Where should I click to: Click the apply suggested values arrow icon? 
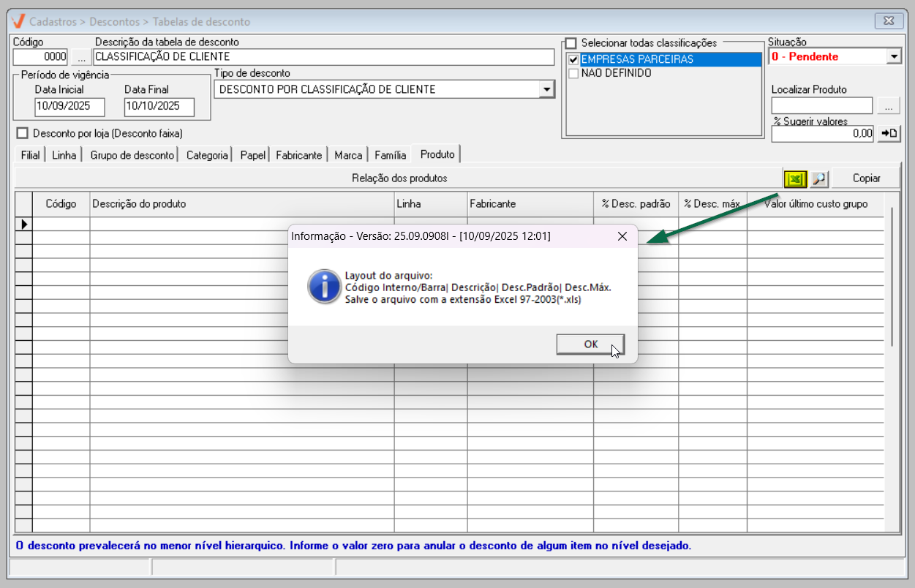(x=889, y=133)
